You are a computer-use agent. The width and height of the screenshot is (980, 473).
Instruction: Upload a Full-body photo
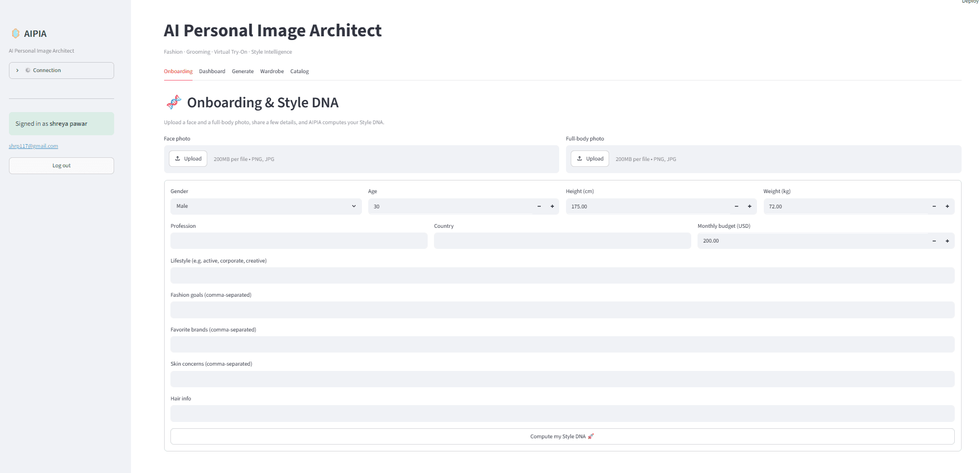(590, 159)
